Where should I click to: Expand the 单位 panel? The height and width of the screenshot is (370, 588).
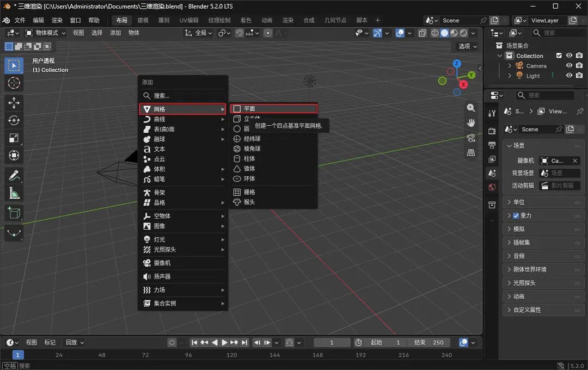(x=543, y=202)
